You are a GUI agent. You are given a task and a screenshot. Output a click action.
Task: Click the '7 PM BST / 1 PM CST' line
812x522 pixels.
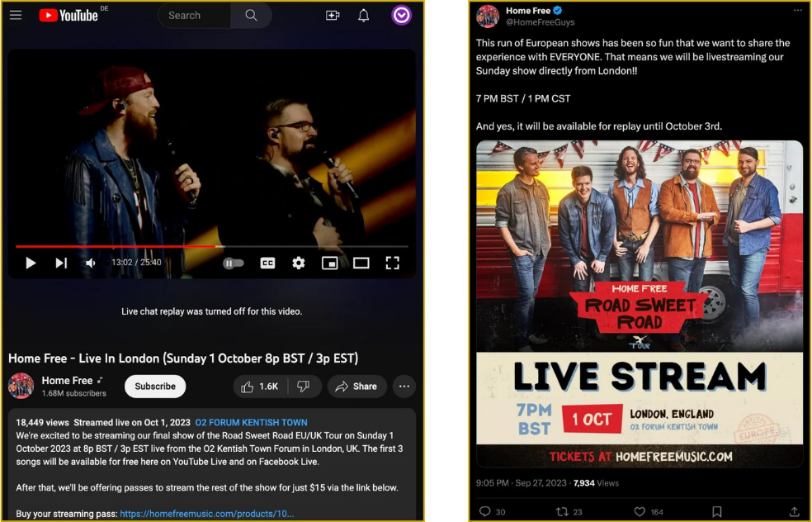523,98
